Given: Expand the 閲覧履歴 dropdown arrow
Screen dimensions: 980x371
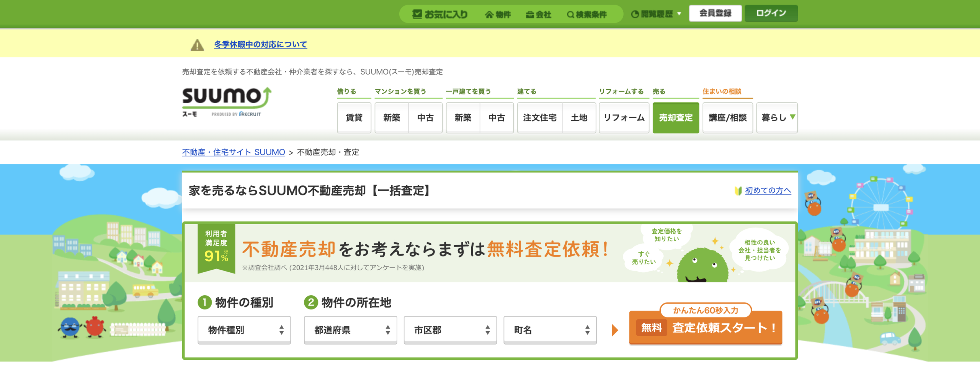Looking at the screenshot, I should (679, 14).
